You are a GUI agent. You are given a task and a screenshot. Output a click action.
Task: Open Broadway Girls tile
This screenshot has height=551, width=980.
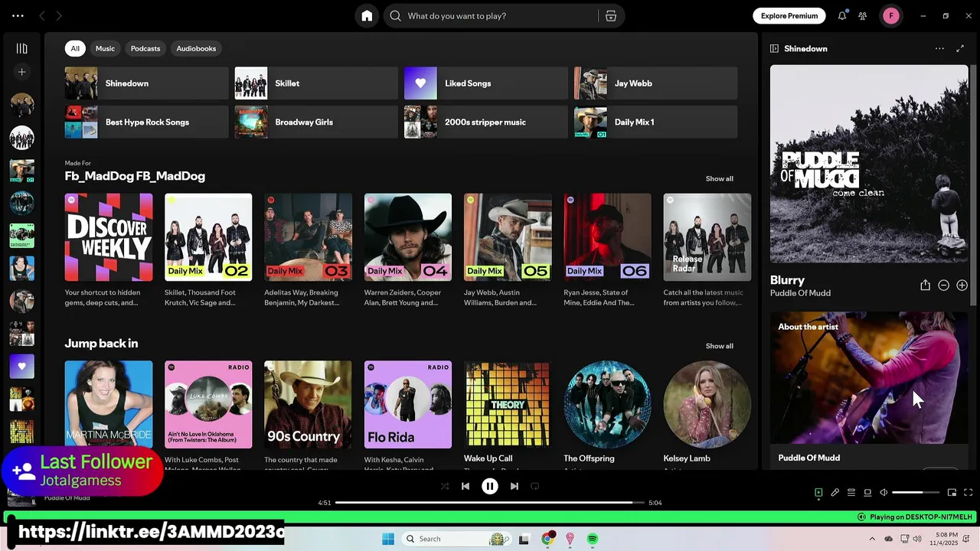(x=316, y=122)
